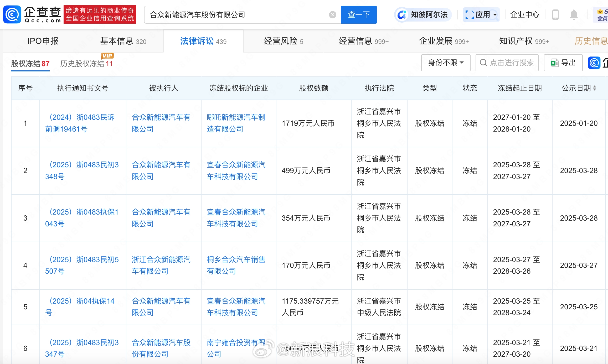This screenshot has height=364, width=608.
Task: Open the 历史股权冻结 sub-tab
Action: 86,64
